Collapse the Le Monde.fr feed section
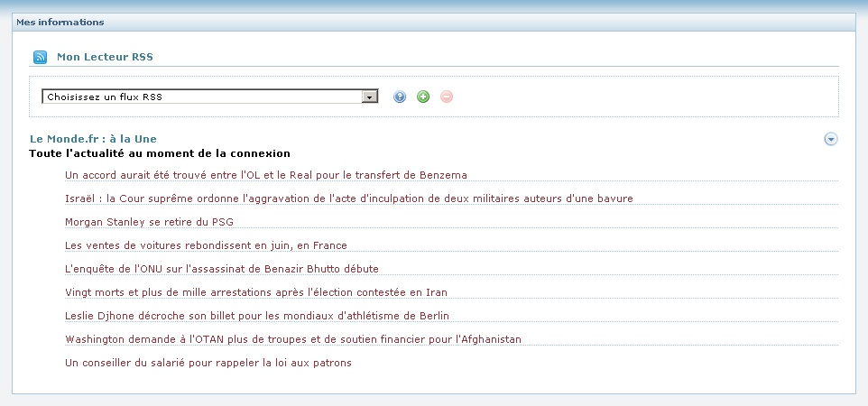Viewport: 868px width, 406px height. pos(831,139)
